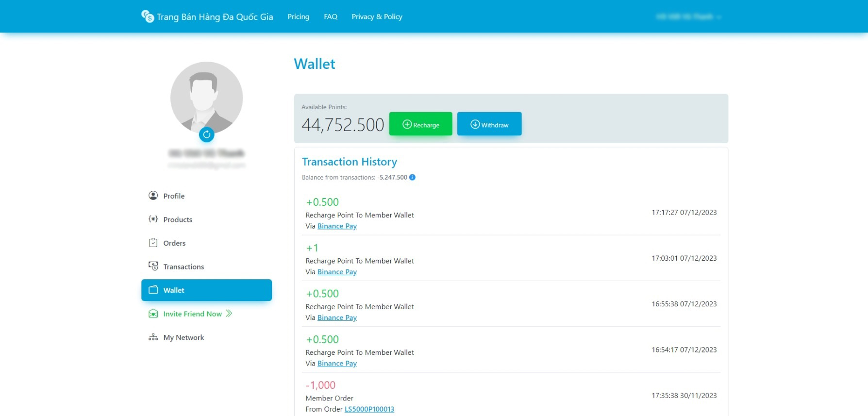Click the blue Withdraw button

489,124
